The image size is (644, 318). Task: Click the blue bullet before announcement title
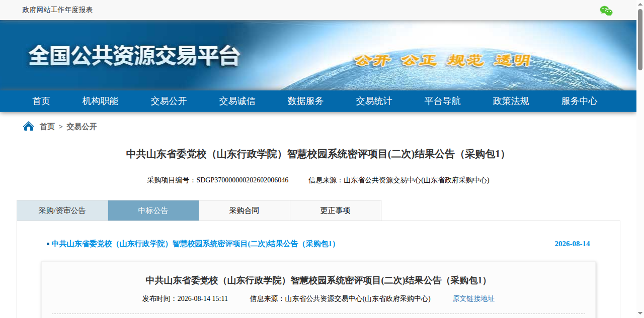(x=48, y=244)
